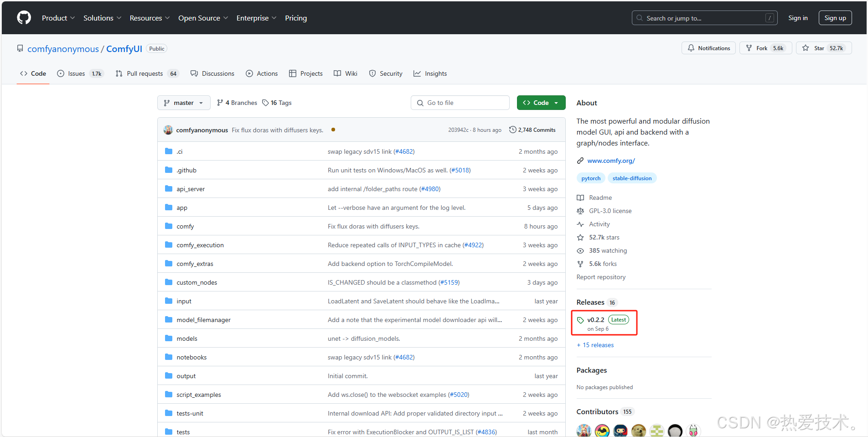Click the 4 Branches branch icon
868x437 pixels.
pyautogui.click(x=220, y=103)
